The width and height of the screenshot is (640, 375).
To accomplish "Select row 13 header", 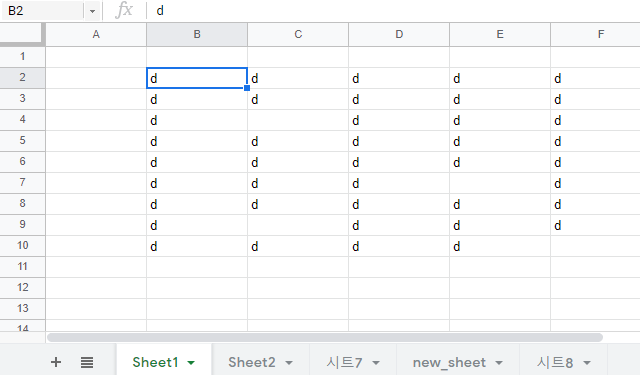I will (22, 308).
